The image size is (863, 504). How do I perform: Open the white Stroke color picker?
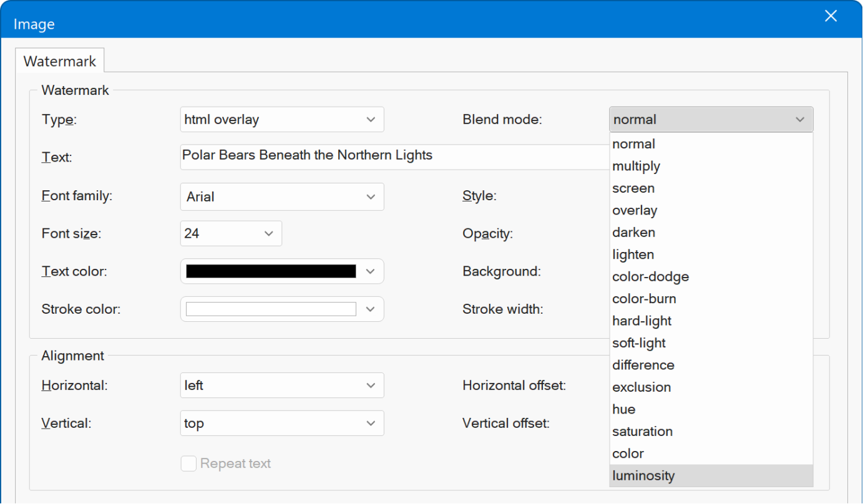point(281,309)
